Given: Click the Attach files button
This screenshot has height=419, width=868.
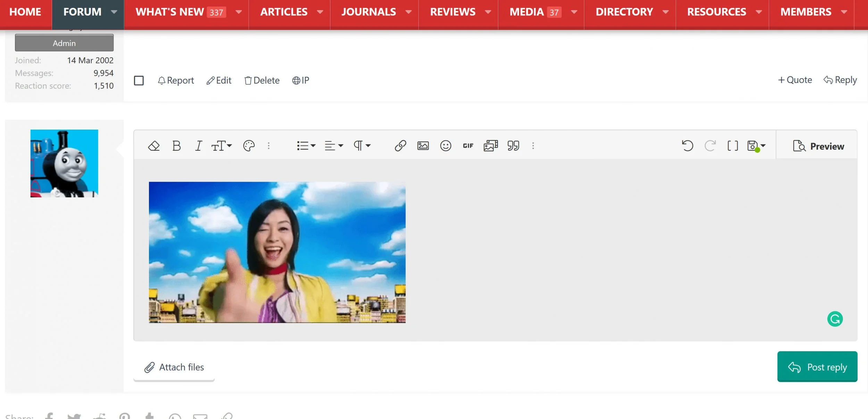Looking at the screenshot, I should pyautogui.click(x=174, y=367).
